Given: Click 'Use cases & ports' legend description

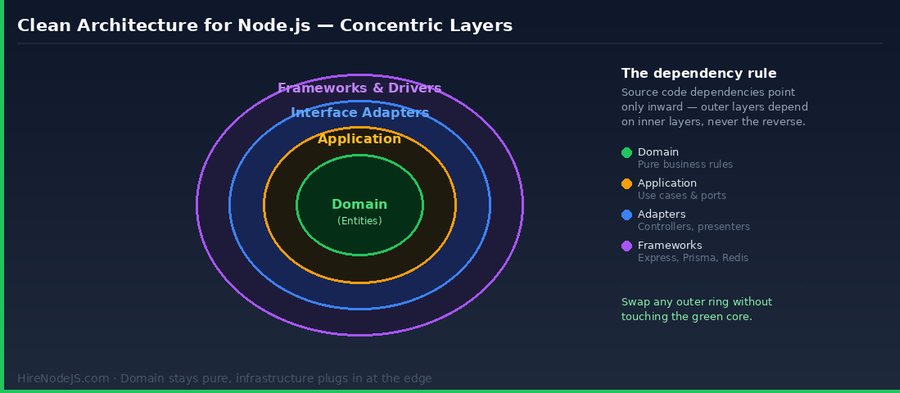Looking at the screenshot, I should coord(682,196).
